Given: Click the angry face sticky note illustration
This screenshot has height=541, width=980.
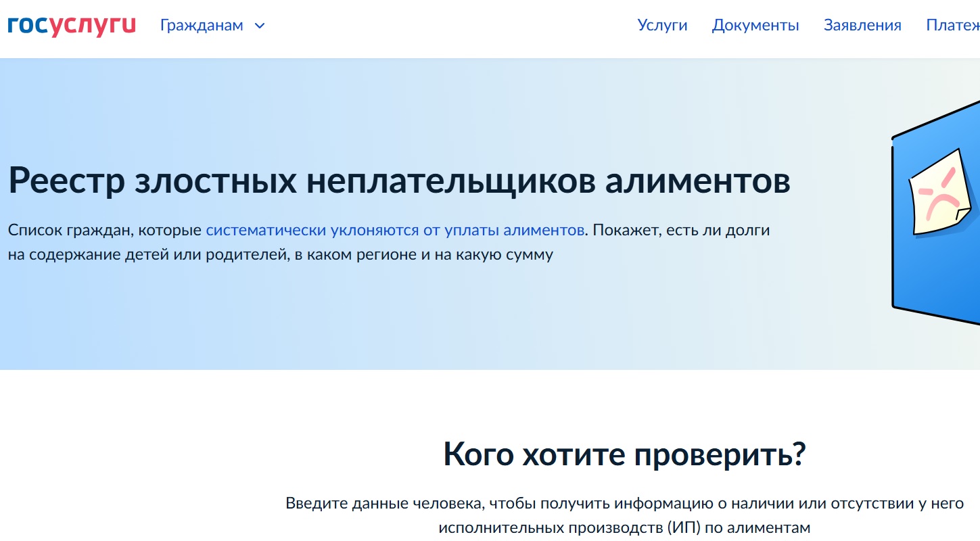Looking at the screenshot, I should pyautogui.click(x=939, y=193).
